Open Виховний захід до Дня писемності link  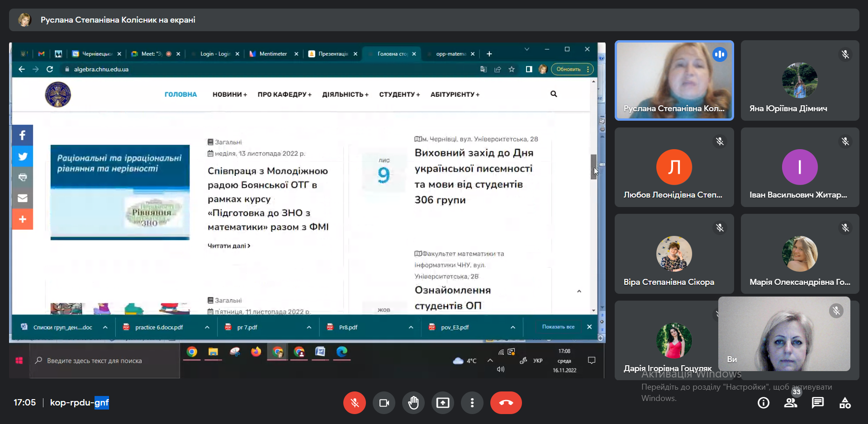click(x=474, y=176)
